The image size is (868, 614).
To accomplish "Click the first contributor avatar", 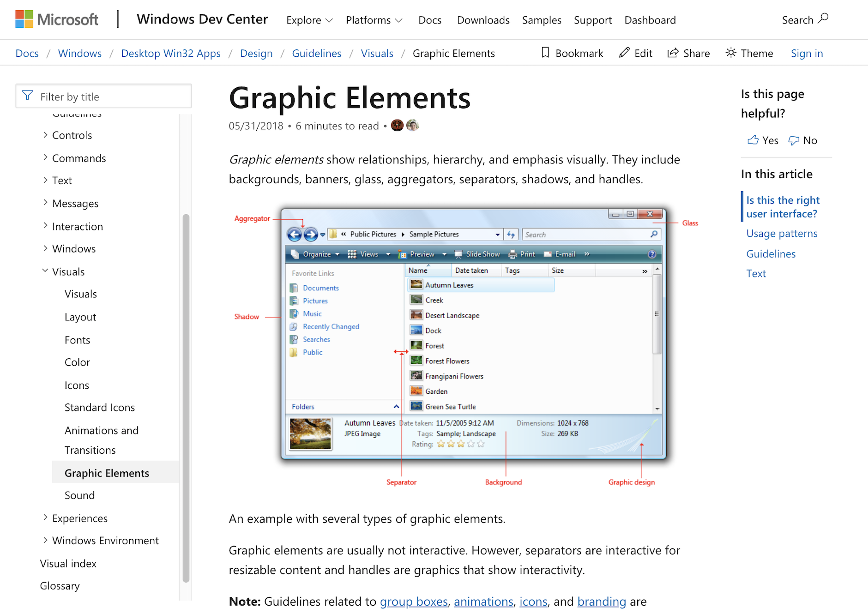I will 397,126.
